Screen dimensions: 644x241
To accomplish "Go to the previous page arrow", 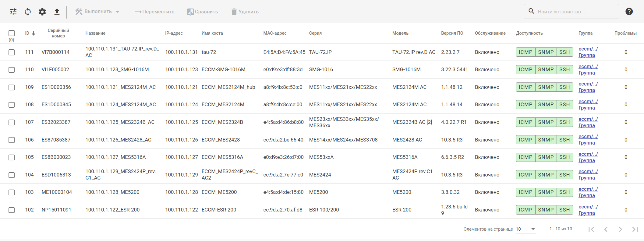I will (606, 229).
